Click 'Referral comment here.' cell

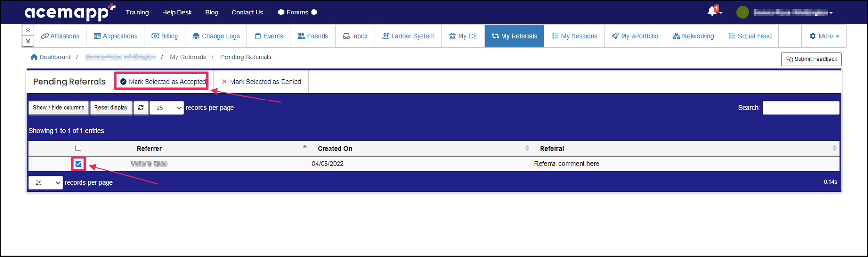pos(567,164)
